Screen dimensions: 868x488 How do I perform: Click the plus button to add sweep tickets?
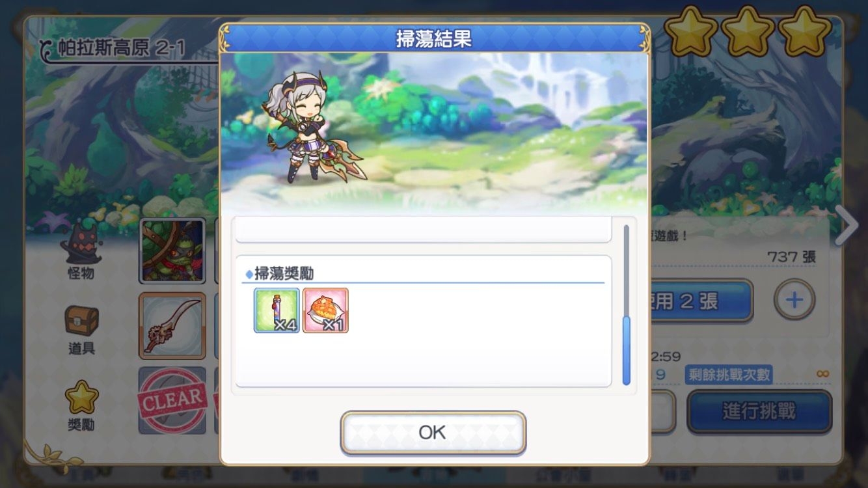click(x=794, y=300)
